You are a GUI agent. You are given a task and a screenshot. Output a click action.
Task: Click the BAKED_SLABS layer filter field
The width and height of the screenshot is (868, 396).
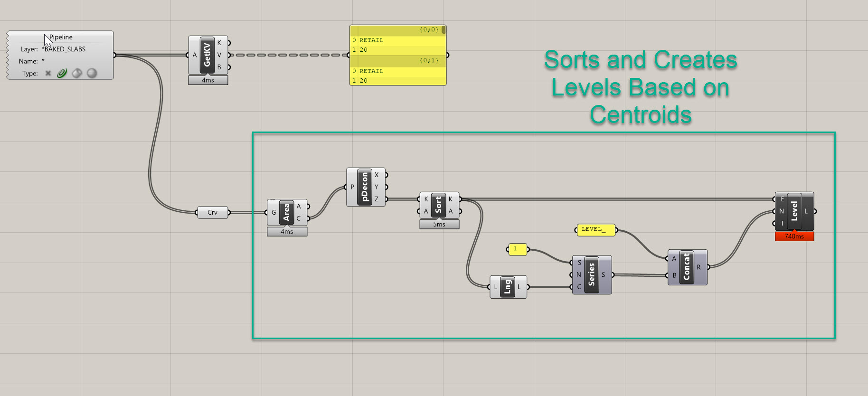[64, 49]
